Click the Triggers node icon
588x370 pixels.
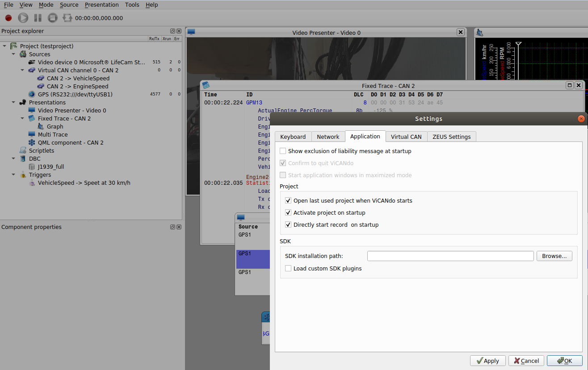click(23, 175)
